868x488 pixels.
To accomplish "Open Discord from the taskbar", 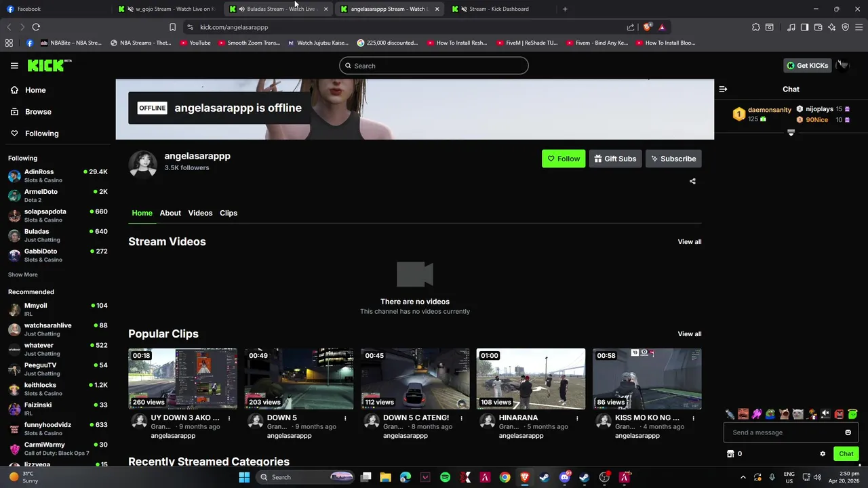I will [x=564, y=477].
